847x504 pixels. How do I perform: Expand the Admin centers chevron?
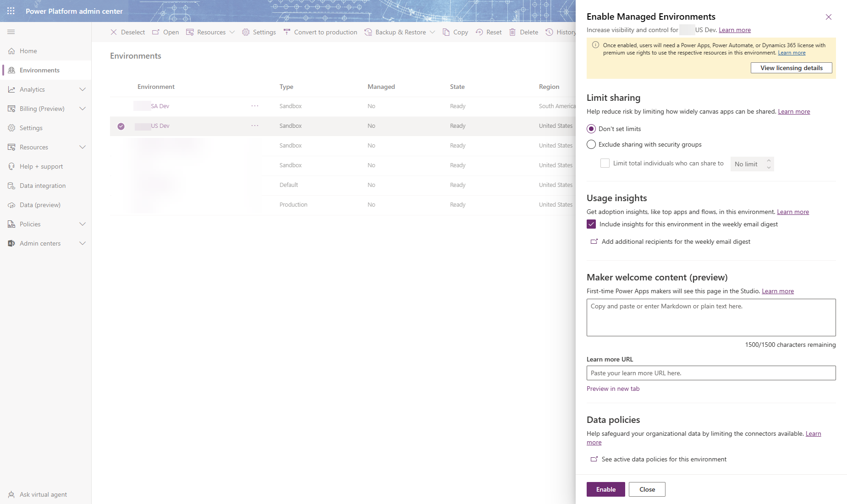pyautogui.click(x=82, y=243)
